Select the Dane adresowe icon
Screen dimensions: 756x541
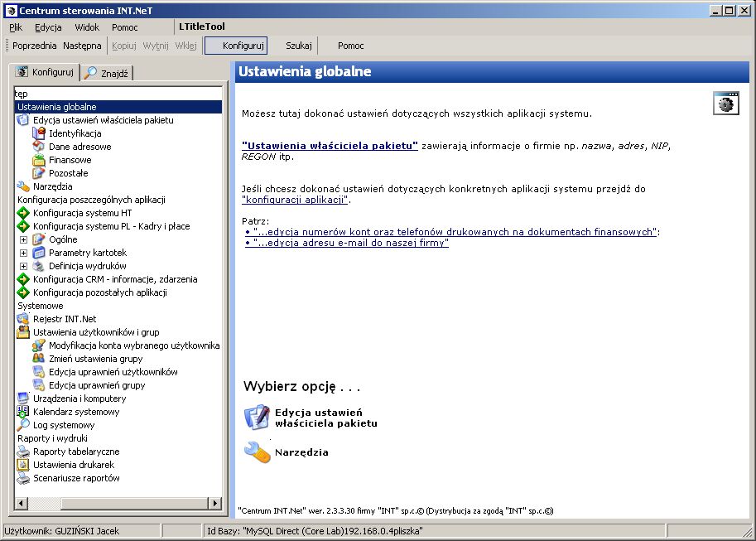click(39, 147)
